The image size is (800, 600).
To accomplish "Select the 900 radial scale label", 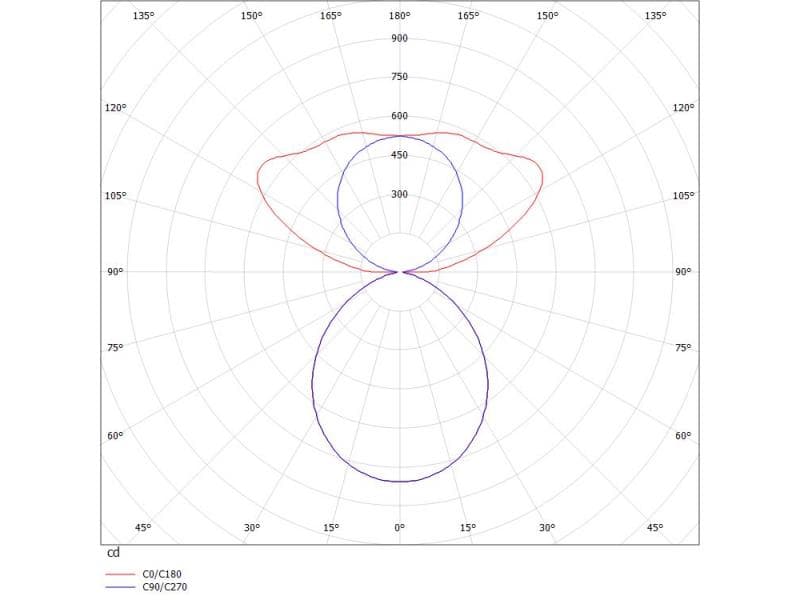I will coord(400,38).
